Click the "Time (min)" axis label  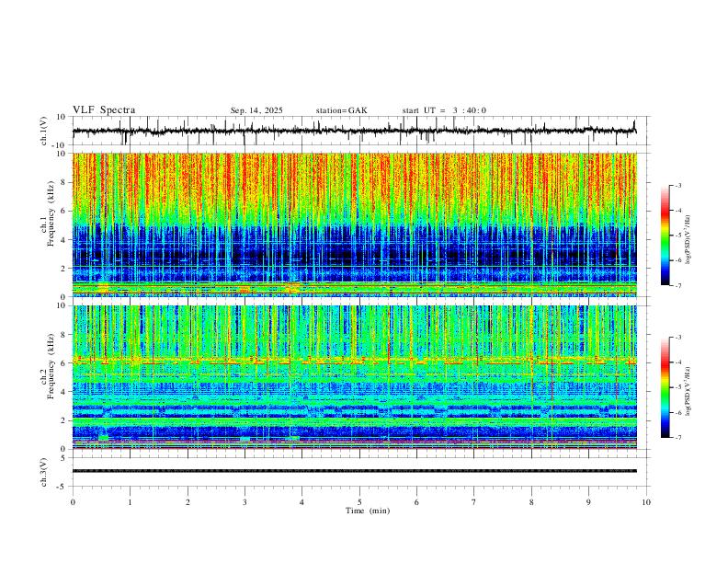point(368,511)
